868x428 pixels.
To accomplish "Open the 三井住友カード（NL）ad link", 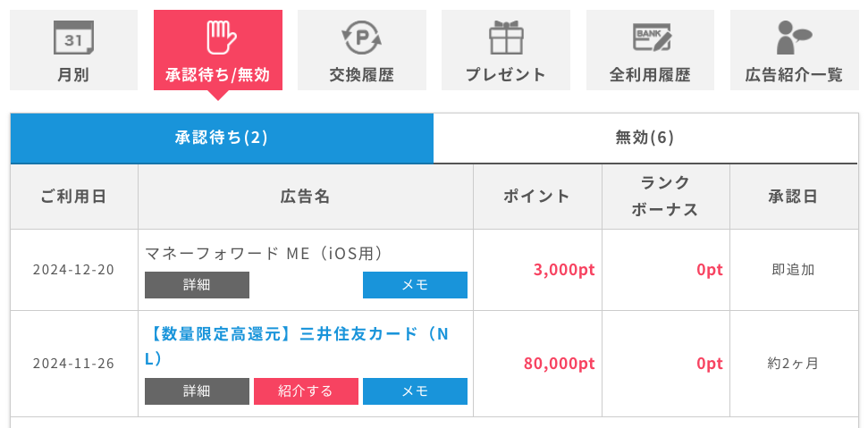I will coord(299,347).
